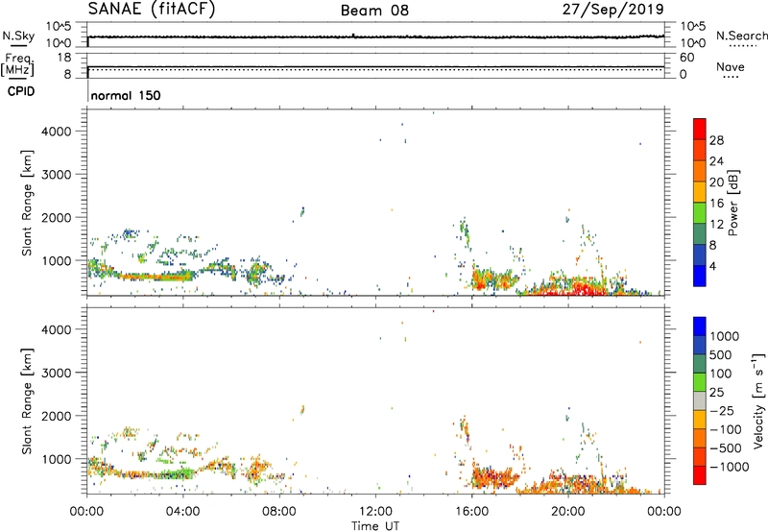
Task: Click the '-25' value on velocity scale
Action: (x=722, y=410)
